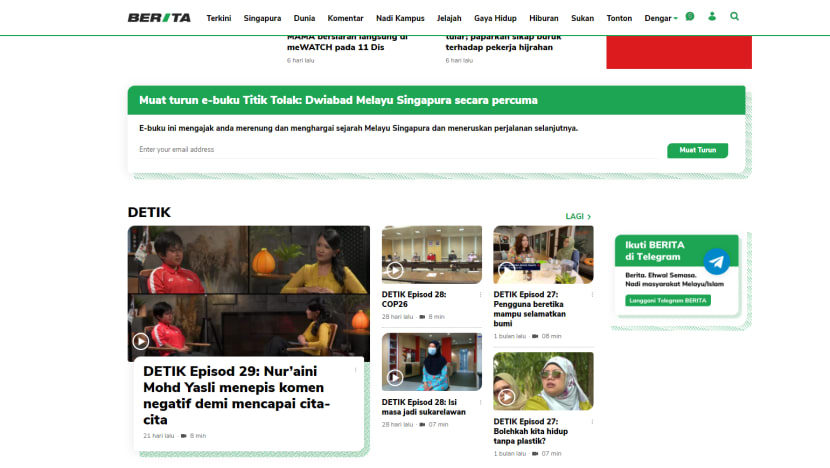Open Episod 28: Isi masa jadi sukarelawan title

(x=423, y=407)
